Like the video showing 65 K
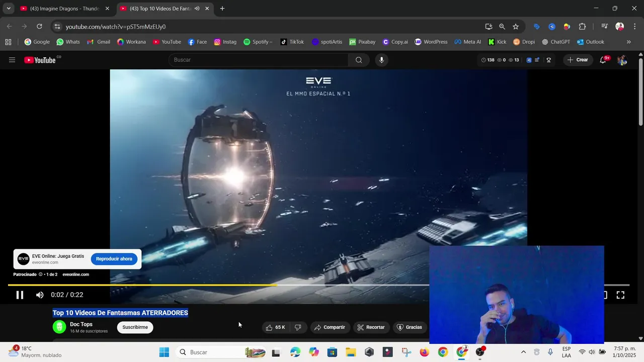The height and width of the screenshot is (362, 644). pyautogui.click(x=275, y=327)
